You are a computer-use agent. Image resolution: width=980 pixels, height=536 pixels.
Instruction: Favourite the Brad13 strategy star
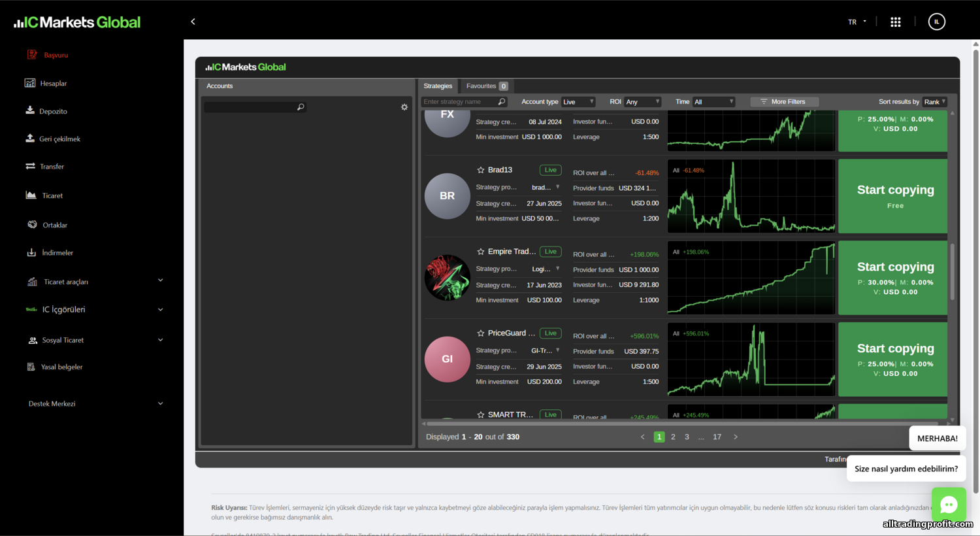(x=481, y=170)
